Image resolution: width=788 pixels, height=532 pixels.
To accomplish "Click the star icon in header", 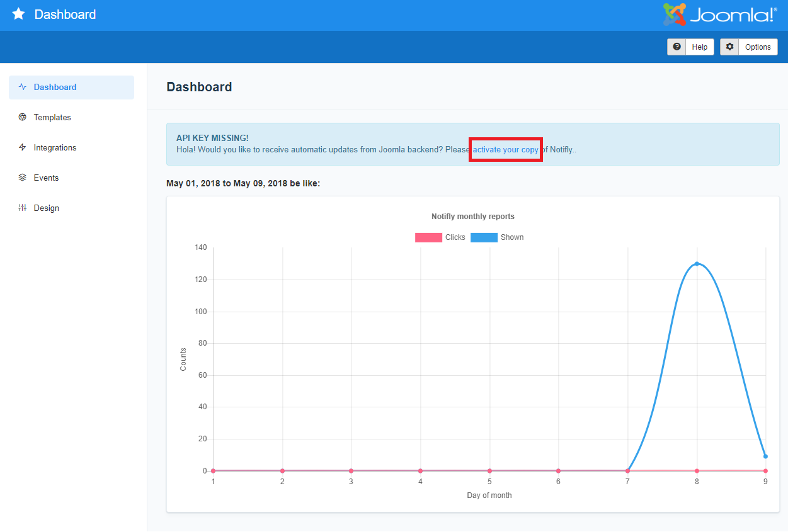I will click(x=19, y=14).
